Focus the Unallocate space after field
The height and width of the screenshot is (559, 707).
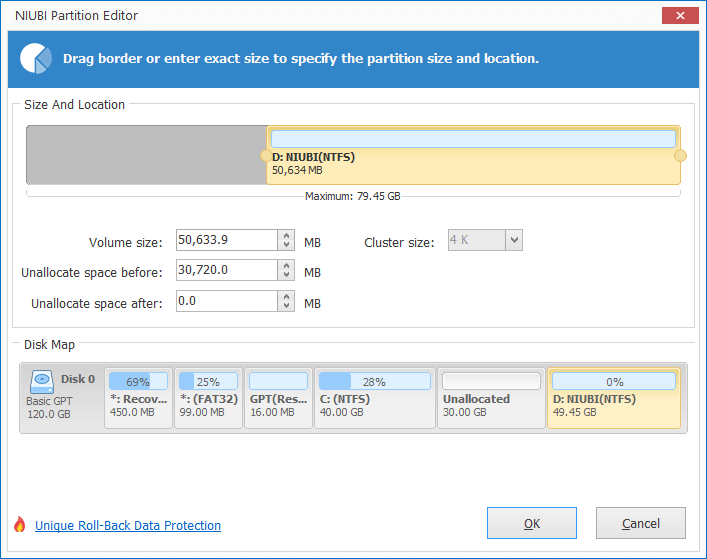(227, 301)
